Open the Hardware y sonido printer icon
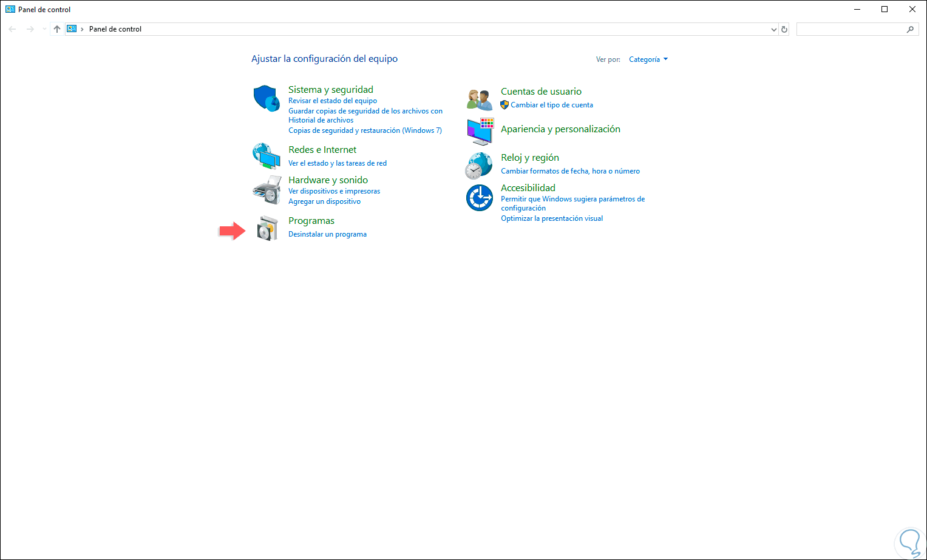Screen dimensions: 927x560 [x=267, y=190]
